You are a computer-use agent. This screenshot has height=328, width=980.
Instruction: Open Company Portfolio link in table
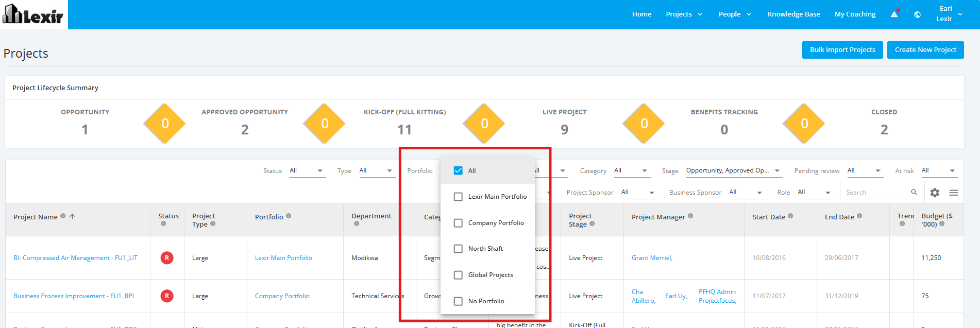tap(282, 296)
